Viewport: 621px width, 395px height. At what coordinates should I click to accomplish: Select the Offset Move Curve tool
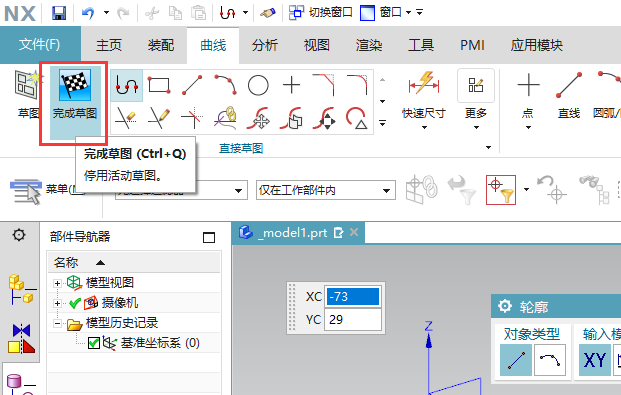pyautogui.click(x=291, y=118)
